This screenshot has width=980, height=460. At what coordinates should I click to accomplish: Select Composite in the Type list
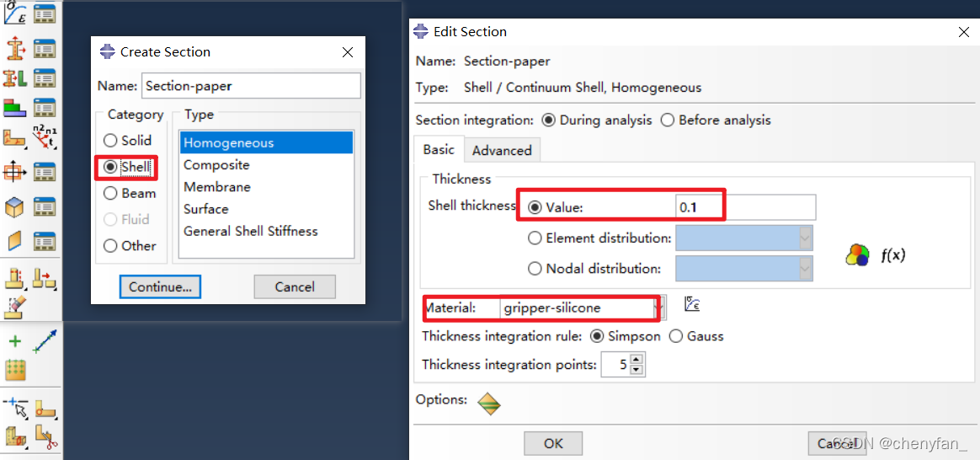[216, 165]
